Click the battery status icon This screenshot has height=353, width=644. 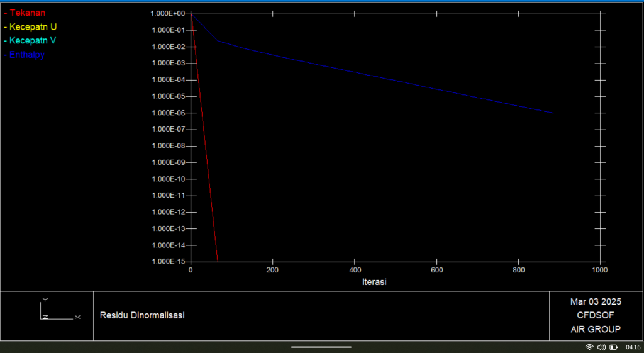[x=613, y=347]
